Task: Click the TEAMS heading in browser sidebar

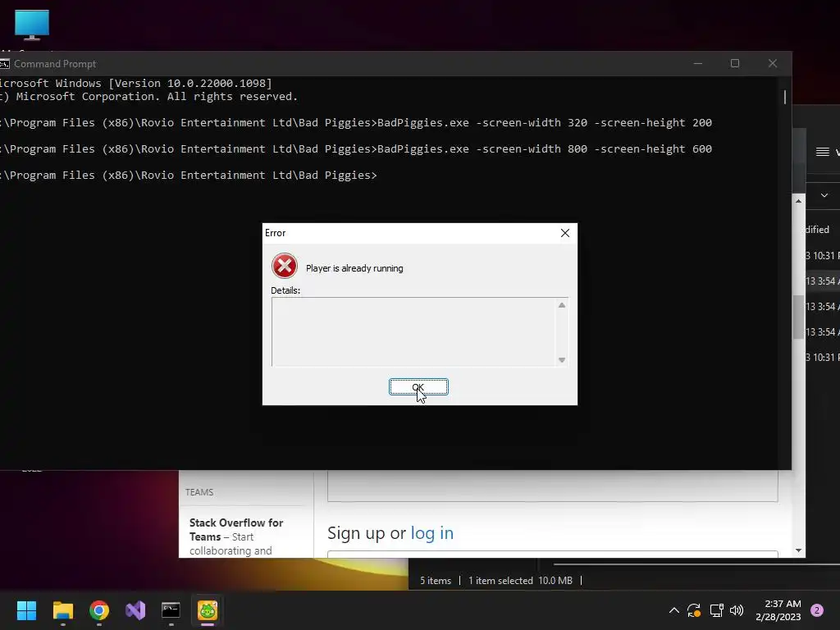Action: click(x=199, y=492)
